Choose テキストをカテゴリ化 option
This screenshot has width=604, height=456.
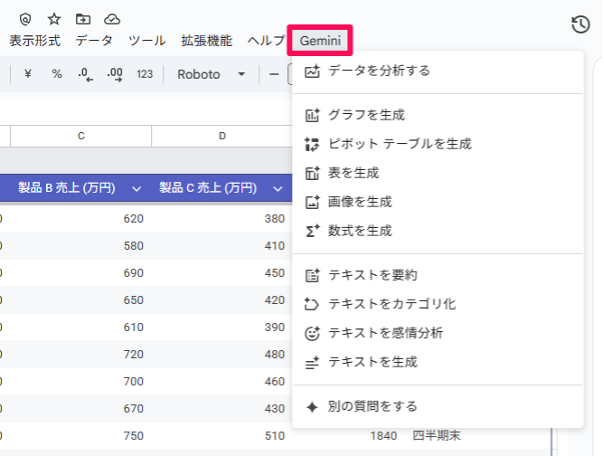pos(438,304)
